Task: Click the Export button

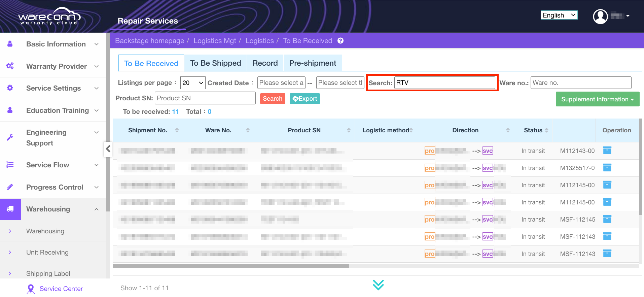Action: pyautogui.click(x=305, y=99)
